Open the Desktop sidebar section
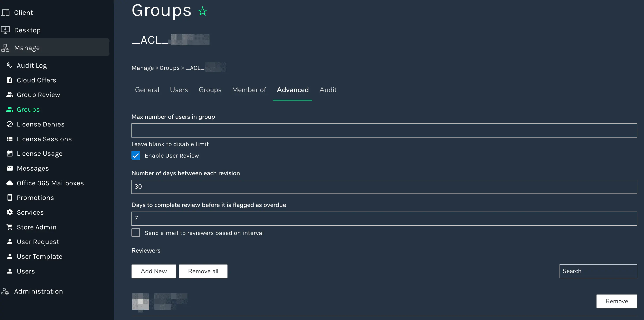The width and height of the screenshot is (644, 320). click(x=27, y=30)
